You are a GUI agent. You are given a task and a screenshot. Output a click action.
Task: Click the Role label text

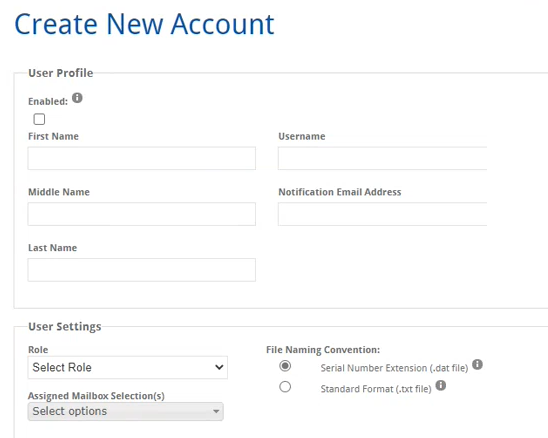coord(38,350)
